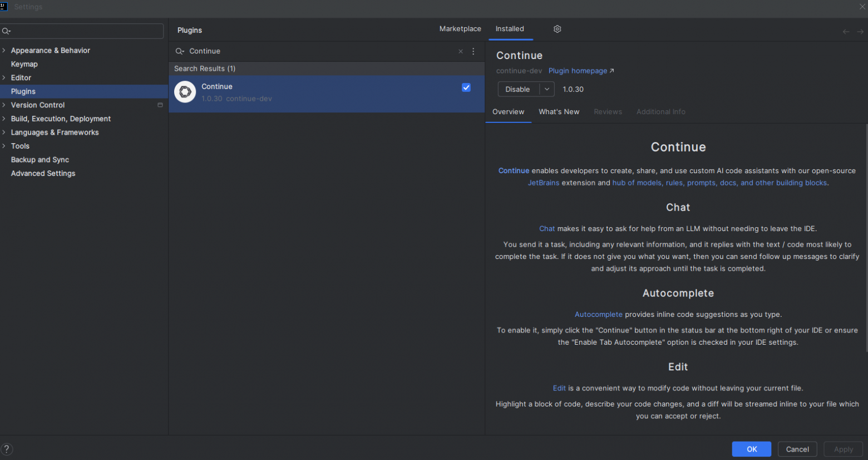Open the What's New tab
This screenshot has height=460, width=868.
tap(559, 112)
